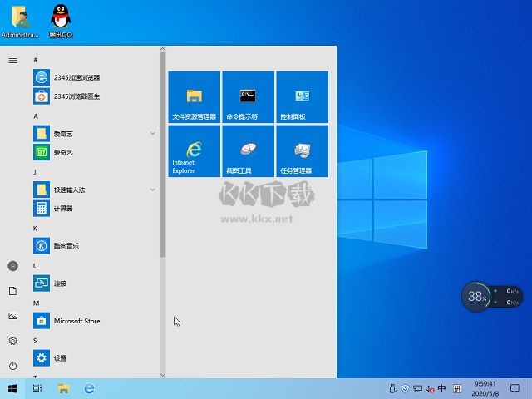532x399 pixels.
Task: Click the # section header
Action: (x=35, y=60)
